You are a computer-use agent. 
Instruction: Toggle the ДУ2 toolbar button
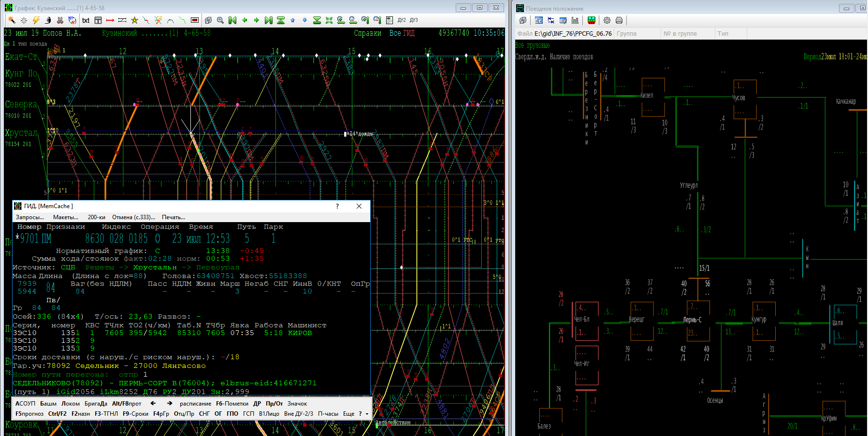pyautogui.click(x=402, y=20)
